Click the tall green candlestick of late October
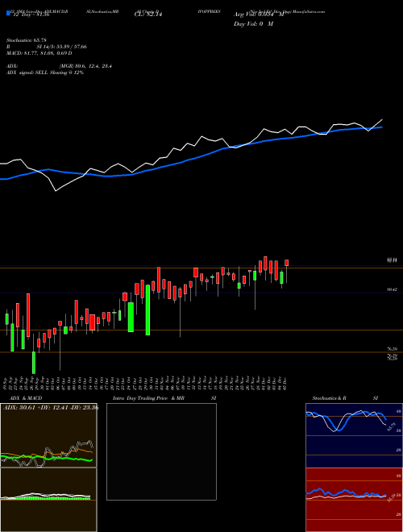 click(148, 310)
